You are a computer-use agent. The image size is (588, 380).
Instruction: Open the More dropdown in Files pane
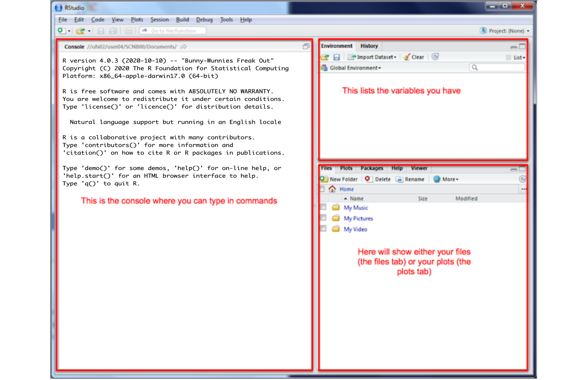[446, 179]
